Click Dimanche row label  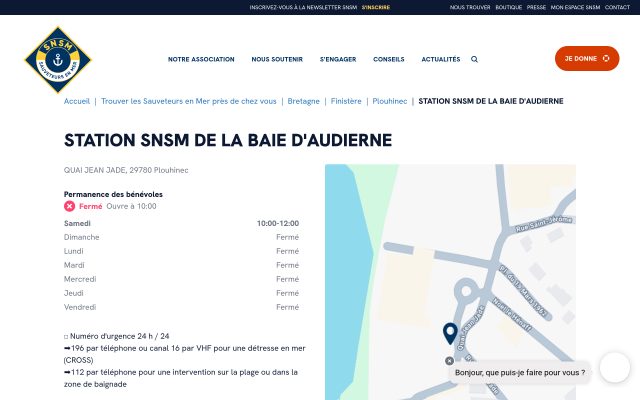pos(82,237)
